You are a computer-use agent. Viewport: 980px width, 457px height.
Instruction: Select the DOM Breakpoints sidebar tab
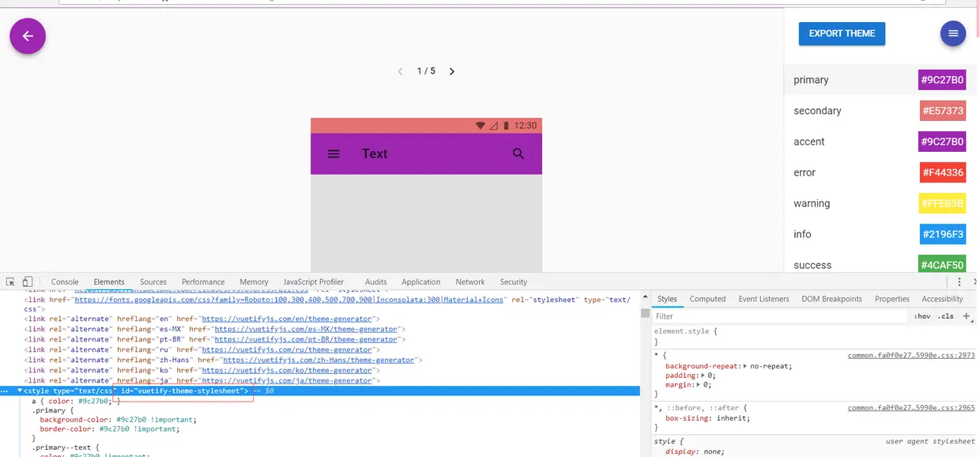pyautogui.click(x=831, y=299)
